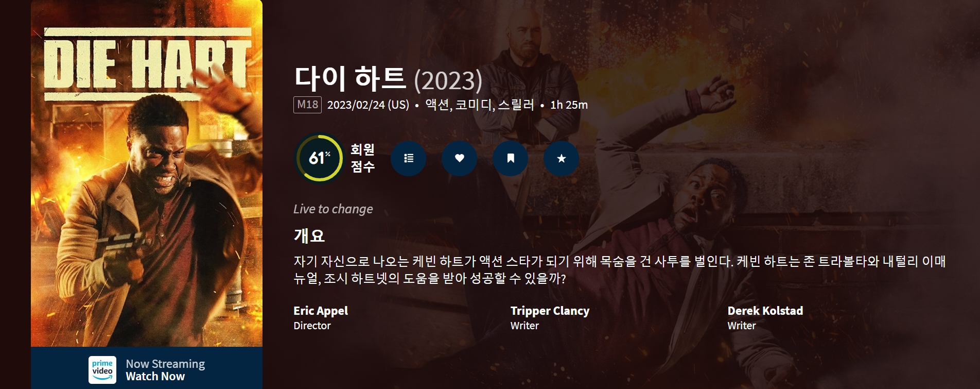Open Tripper Clancy writer profile

pyautogui.click(x=550, y=311)
